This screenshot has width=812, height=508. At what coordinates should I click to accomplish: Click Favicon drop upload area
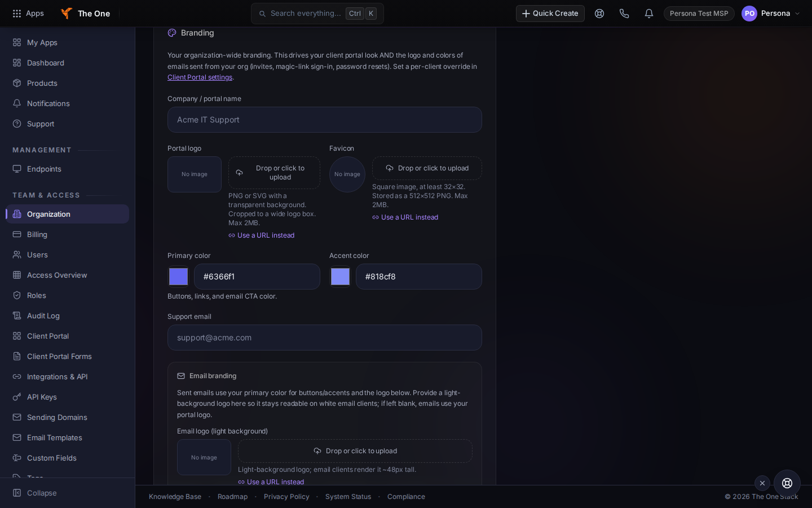(427, 168)
